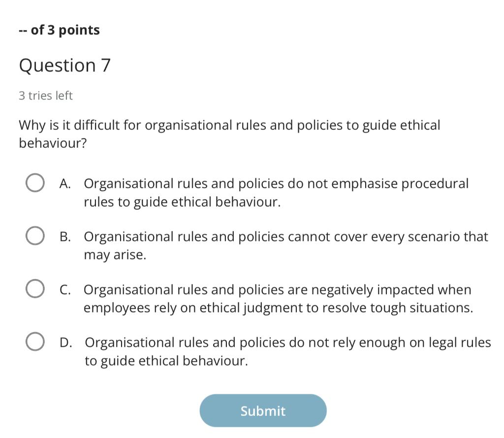Select radio button for option B

34,236
